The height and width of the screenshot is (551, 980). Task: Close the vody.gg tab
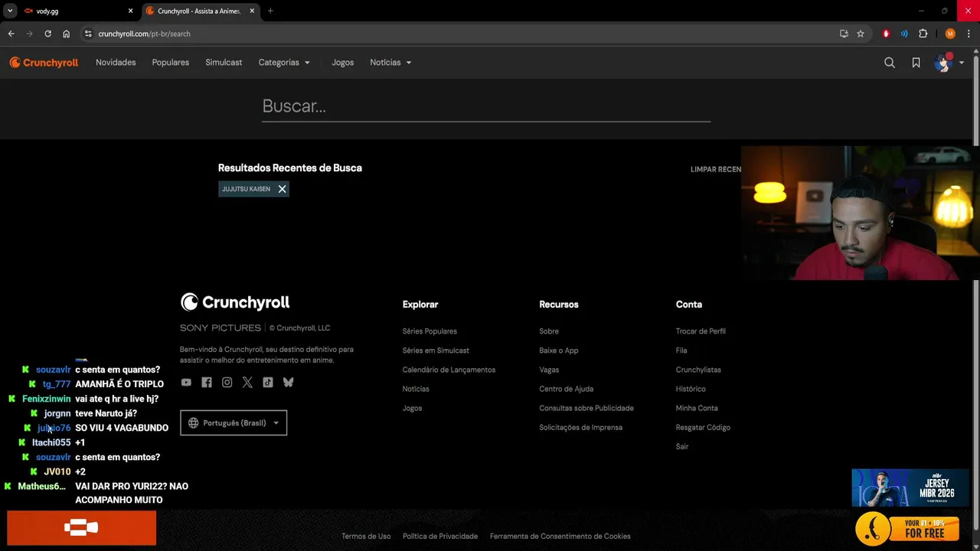click(131, 11)
